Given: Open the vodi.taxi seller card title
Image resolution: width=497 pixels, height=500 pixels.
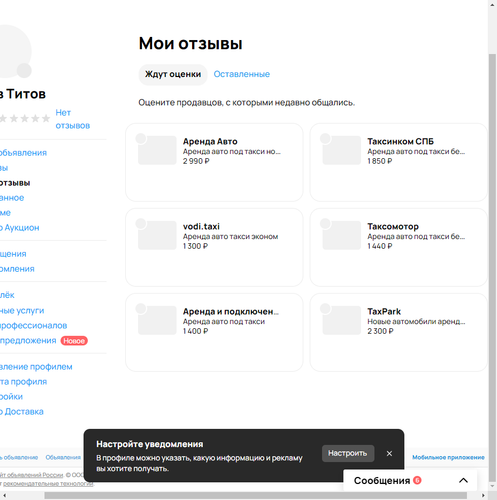Looking at the screenshot, I should (x=201, y=226).
